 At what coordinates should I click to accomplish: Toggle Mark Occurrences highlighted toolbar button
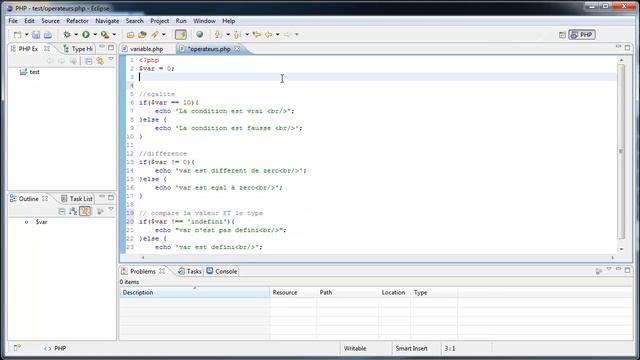point(181,35)
